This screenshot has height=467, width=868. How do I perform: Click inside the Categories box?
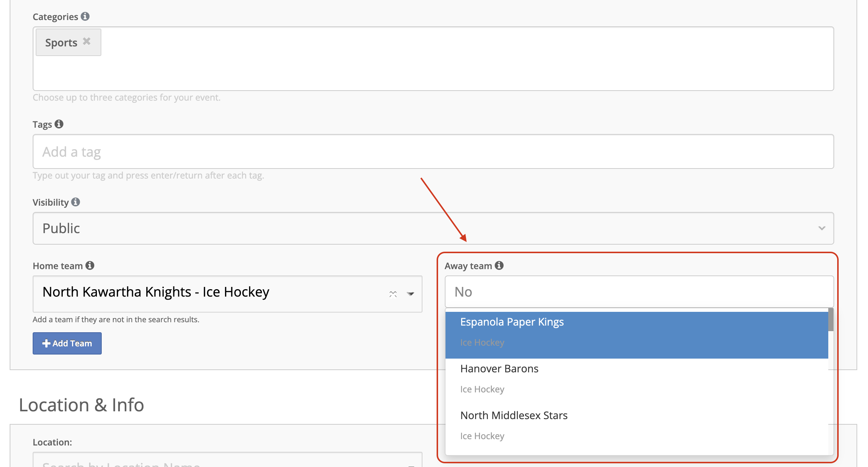pyautogui.click(x=433, y=59)
